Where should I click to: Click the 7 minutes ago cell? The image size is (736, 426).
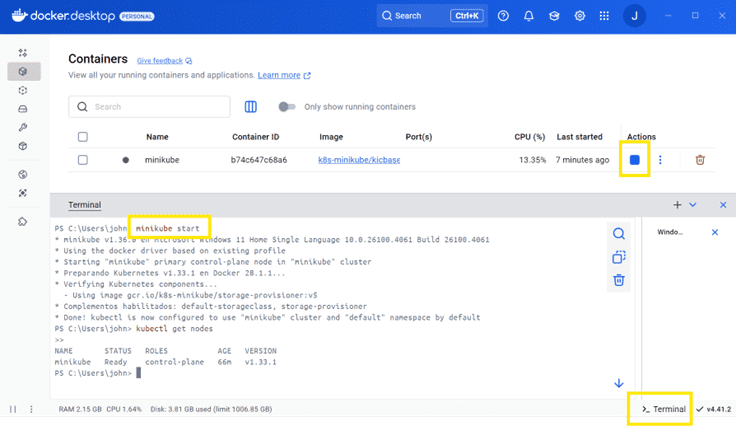click(x=583, y=160)
